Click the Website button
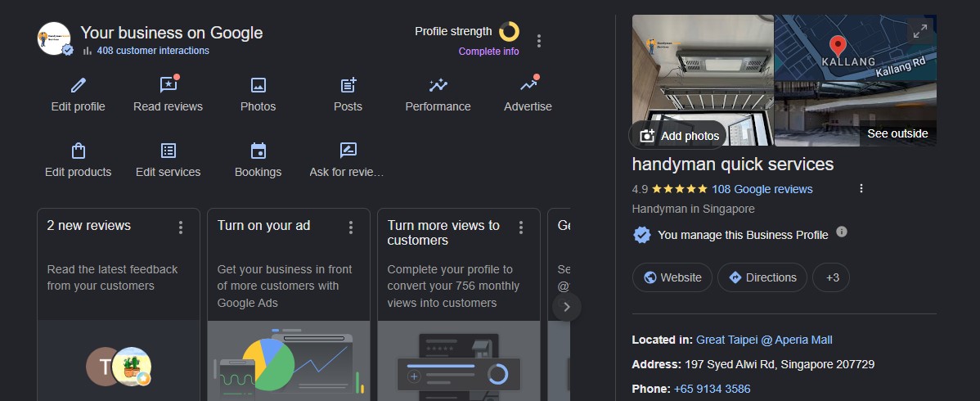This screenshot has height=401, width=980. pyautogui.click(x=672, y=277)
